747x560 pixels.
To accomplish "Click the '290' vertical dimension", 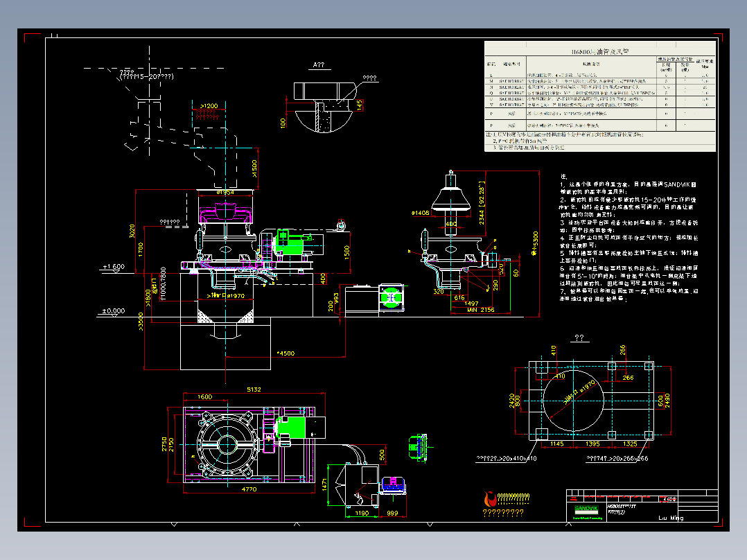I will pos(495,285).
